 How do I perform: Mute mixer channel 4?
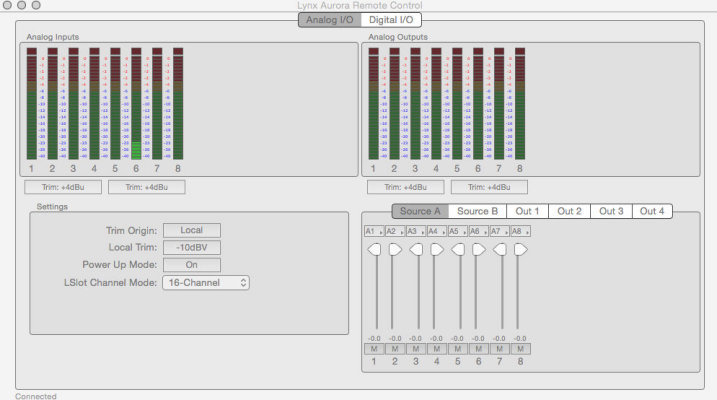point(437,349)
